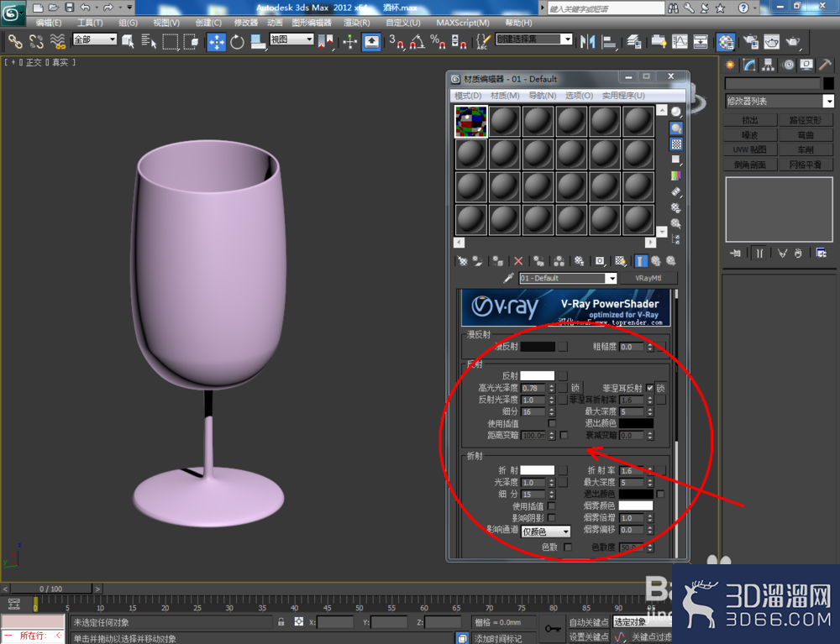This screenshot has height=644, width=840.
Task: Open the Curve Editor from toolbar
Action: pyautogui.click(x=680, y=42)
